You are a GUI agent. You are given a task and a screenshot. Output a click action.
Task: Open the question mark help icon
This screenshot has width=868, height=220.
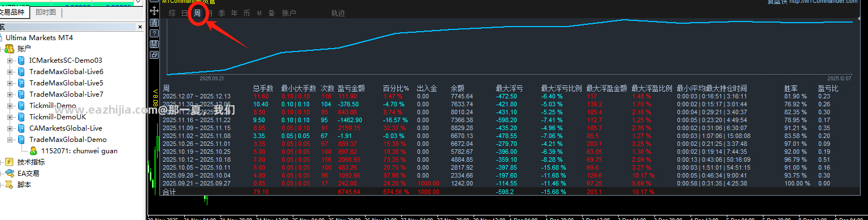point(154,33)
